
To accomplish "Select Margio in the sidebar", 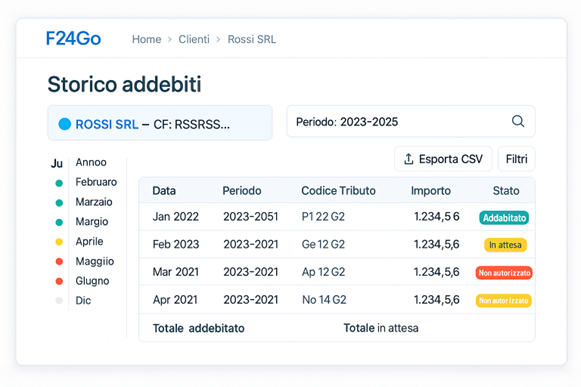I will [x=92, y=222].
